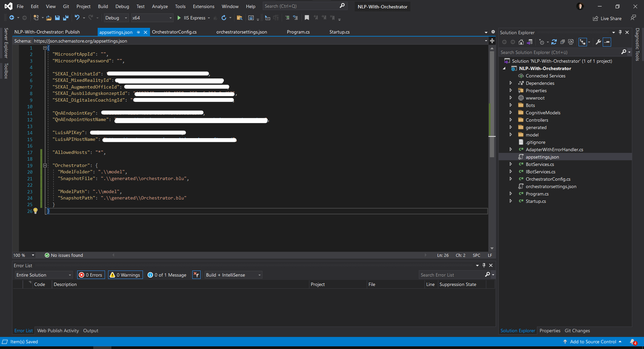Open the x64 platform dropdown

click(152, 18)
